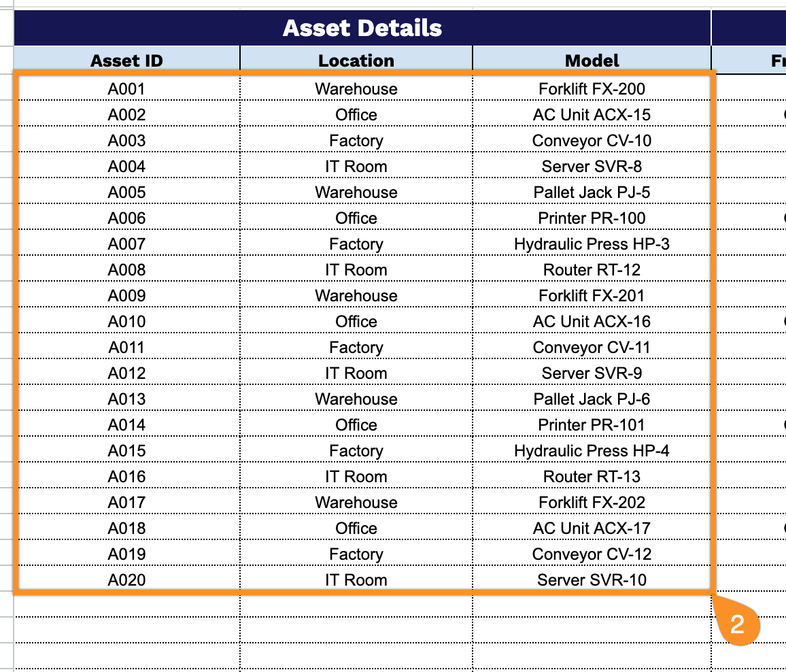Select cell containing asset A001

click(127, 89)
